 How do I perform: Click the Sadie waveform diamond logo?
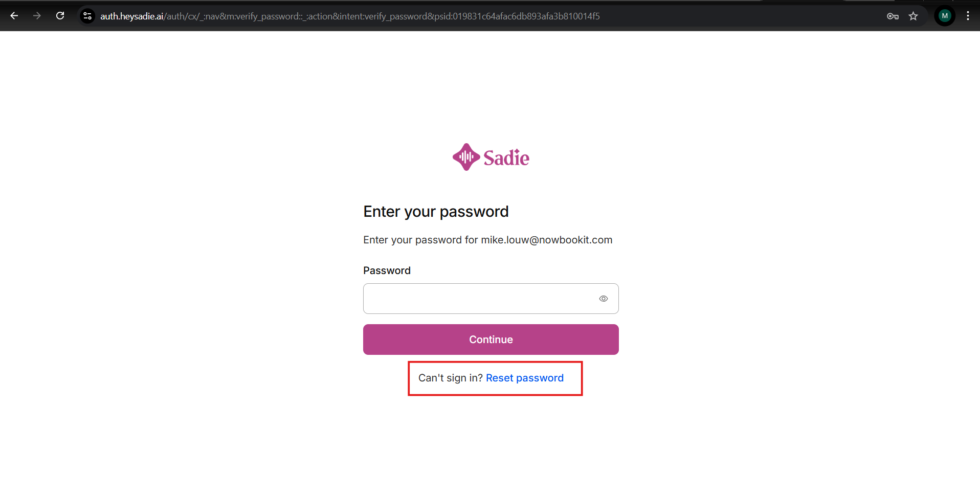(x=466, y=157)
